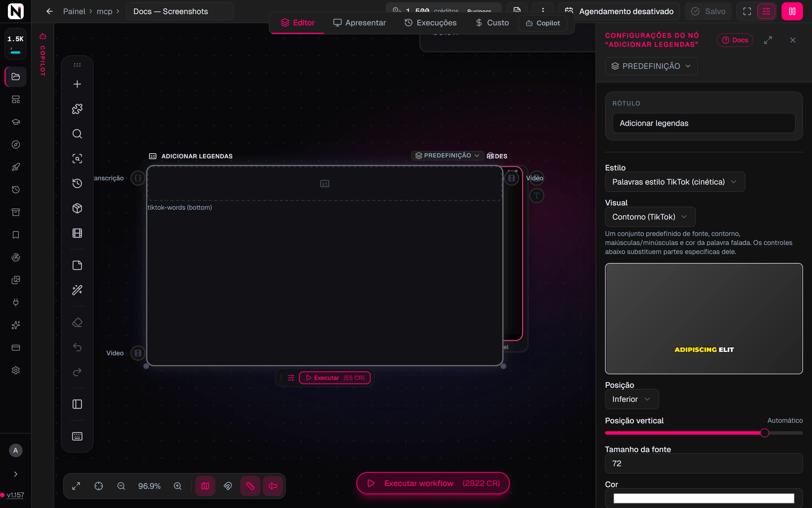The image size is (812, 508).
Task: Switch to the Custo tab
Action: click(x=492, y=23)
